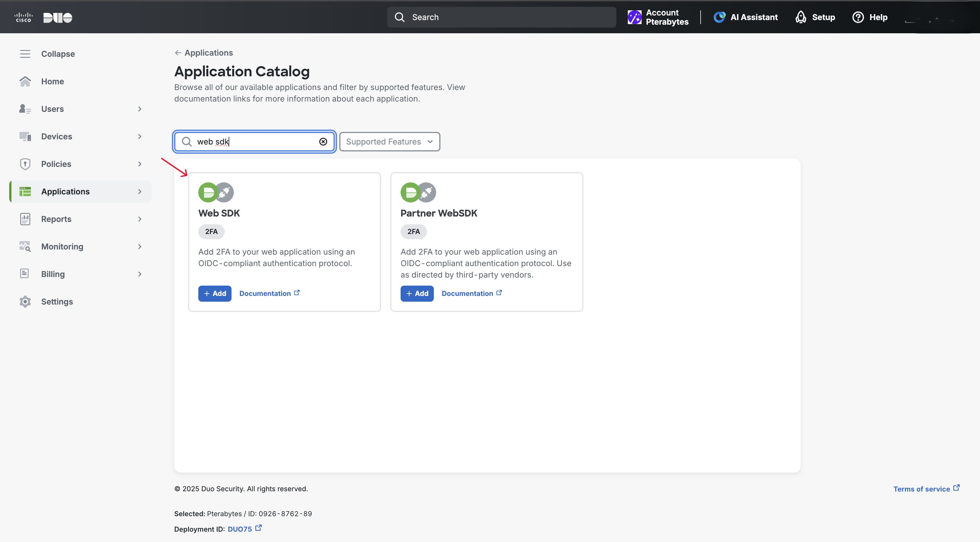Image resolution: width=980 pixels, height=542 pixels.
Task: Add the Partner WebSDK application
Action: tap(417, 293)
